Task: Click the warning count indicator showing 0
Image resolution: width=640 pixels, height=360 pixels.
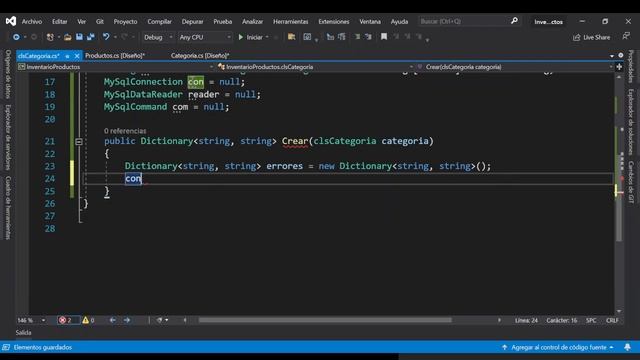Action: [89, 320]
